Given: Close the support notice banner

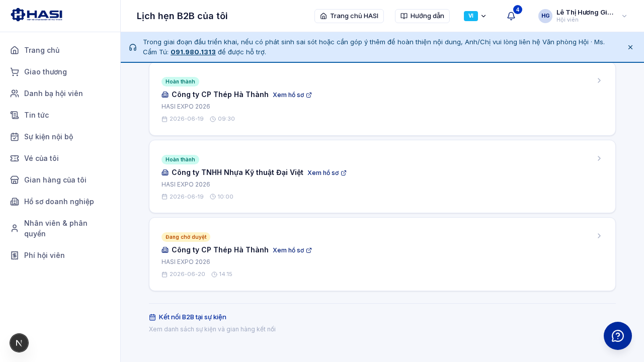Looking at the screenshot, I should 630,47.
